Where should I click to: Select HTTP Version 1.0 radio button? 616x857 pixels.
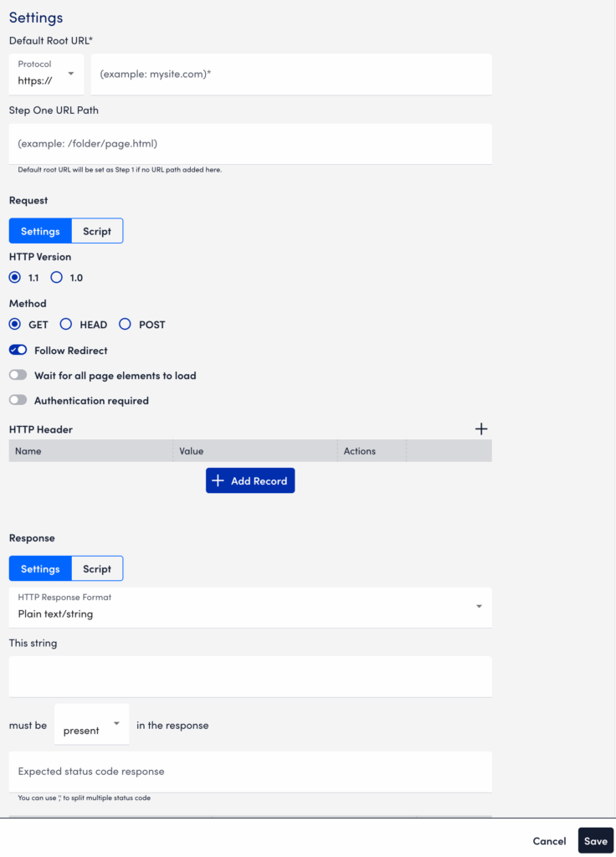56,278
